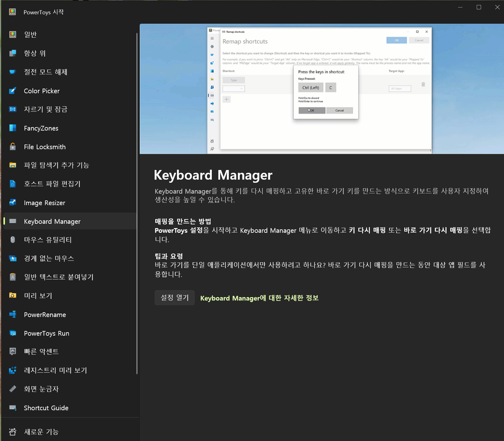Screen dimensions: 504x441
Task: Open the Shortcut Guide label
Action: coord(46,408)
